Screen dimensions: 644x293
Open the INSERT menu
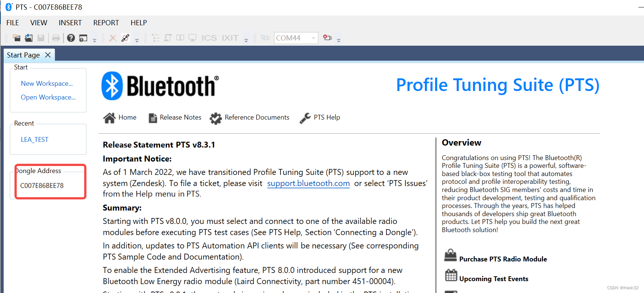(x=70, y=23)
